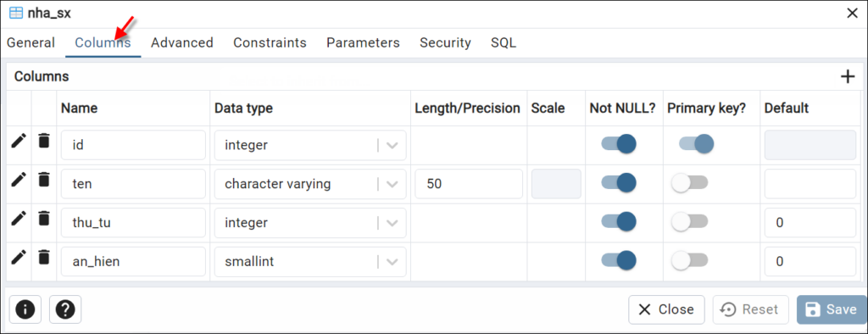Close the nha_sx dialog via Close button
Viewport: 868px width, 334px height.
point(666,309)
